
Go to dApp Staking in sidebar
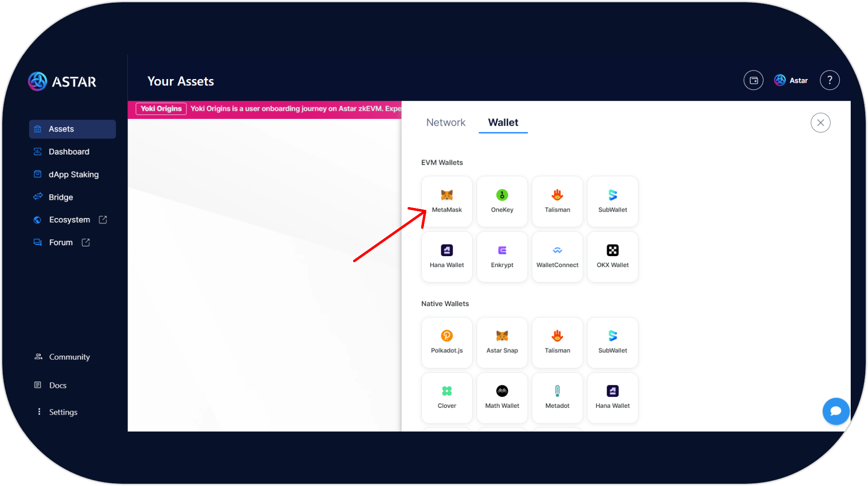click(x=73, y=174)
